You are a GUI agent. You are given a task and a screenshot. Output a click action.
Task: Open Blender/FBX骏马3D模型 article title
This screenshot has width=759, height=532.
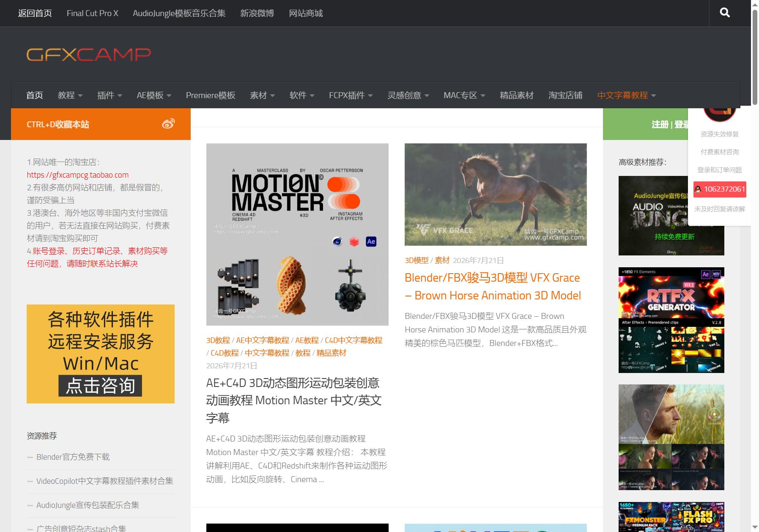click(x=493, y=286)
